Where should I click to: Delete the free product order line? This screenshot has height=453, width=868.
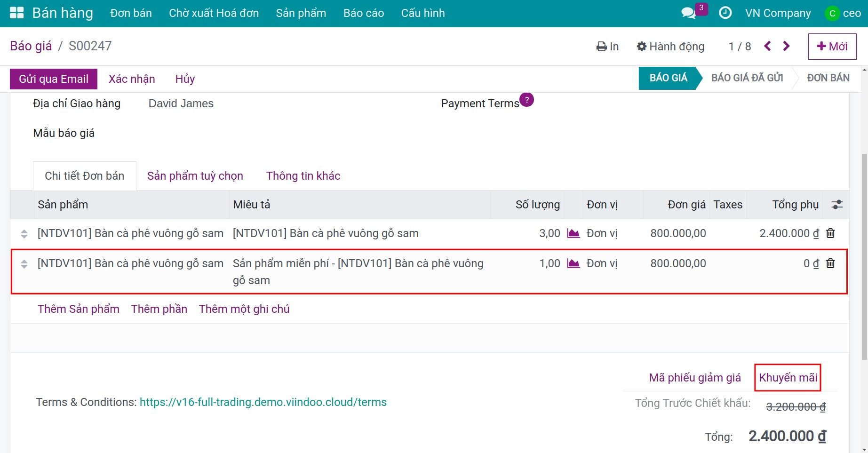click(x=830, y=263)
